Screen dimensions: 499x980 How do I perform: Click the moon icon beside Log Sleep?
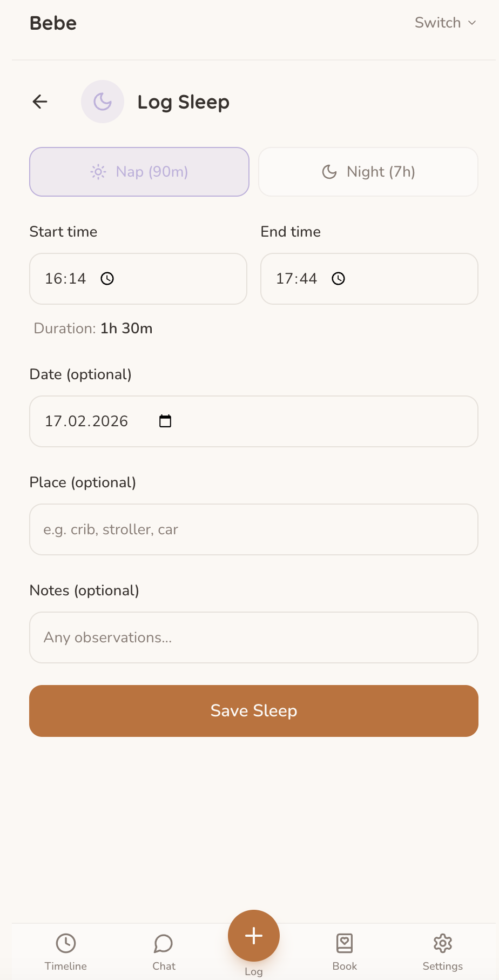tap(103, 102)
